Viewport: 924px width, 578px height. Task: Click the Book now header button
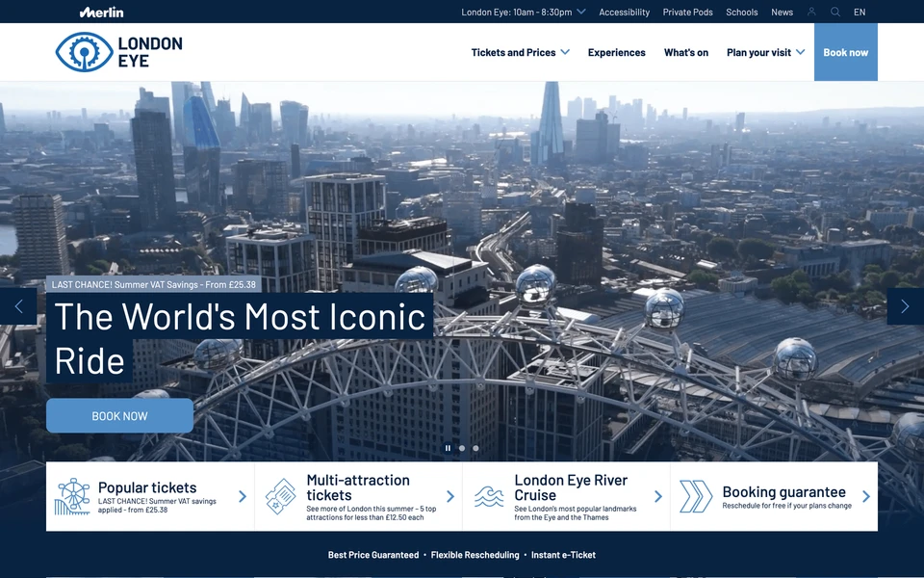click(x=846, y=52)
